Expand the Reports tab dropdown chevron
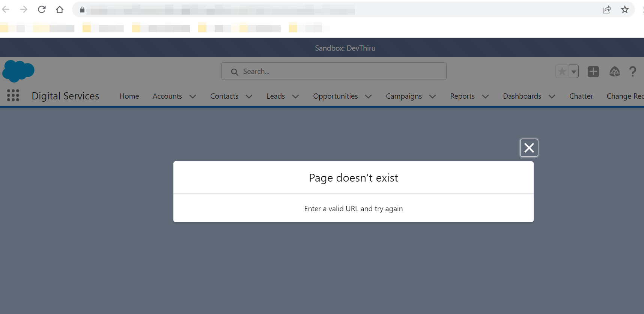The height and width of the screenshot is (314, 644). click(486, 96)
